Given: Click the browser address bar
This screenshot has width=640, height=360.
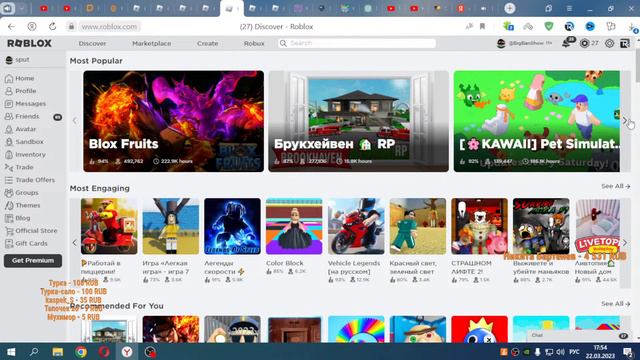Looking at the screenshot, I should [109, 27].
